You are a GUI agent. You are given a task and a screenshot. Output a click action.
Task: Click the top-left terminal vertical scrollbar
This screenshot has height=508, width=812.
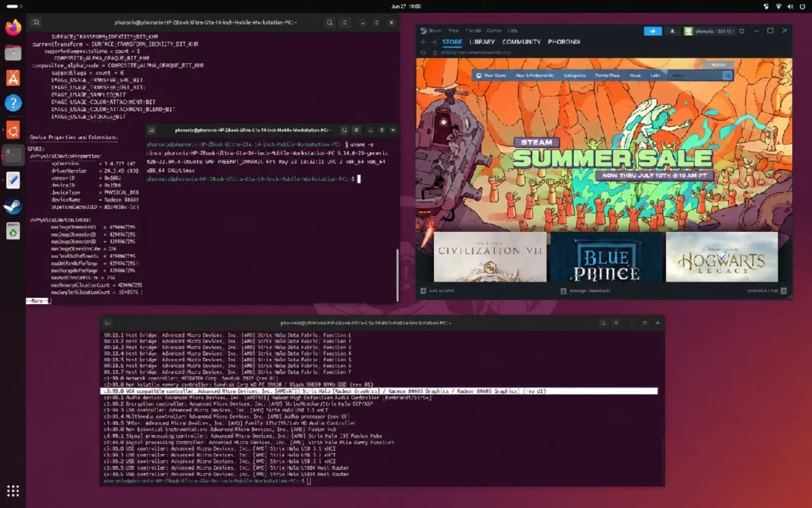point(397,275)
